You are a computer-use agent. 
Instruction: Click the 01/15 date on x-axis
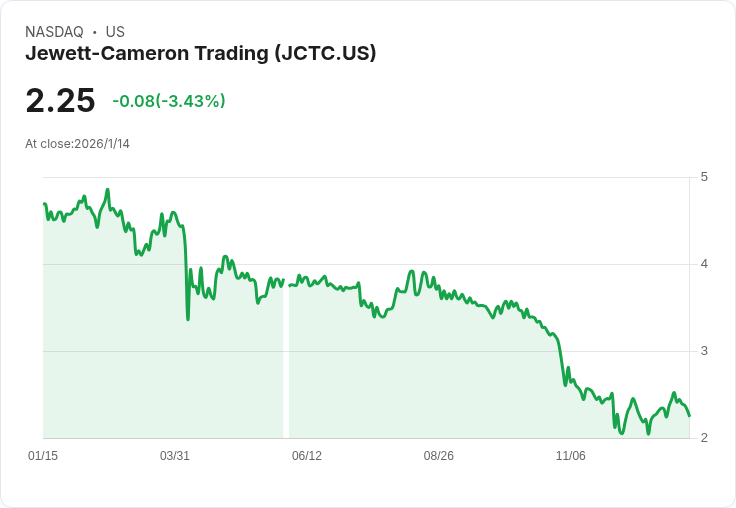(x=43, y=456)
